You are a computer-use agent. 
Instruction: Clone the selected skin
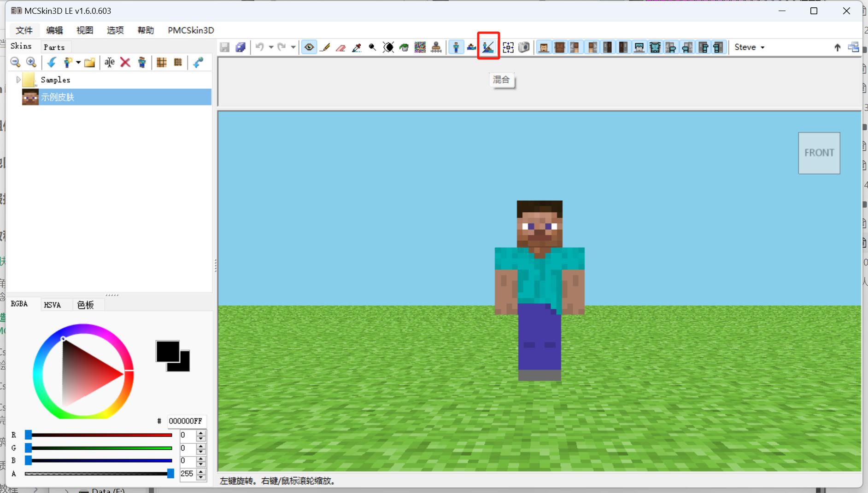142,62
